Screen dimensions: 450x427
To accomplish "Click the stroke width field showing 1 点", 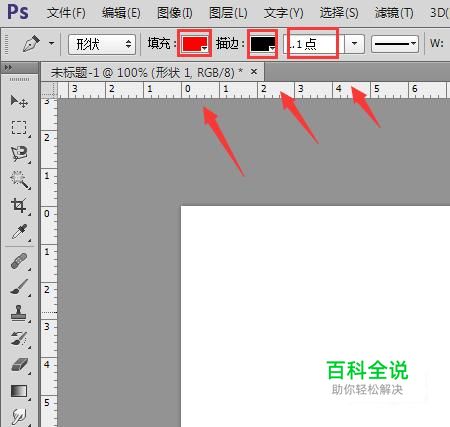I will (x=313, y=44).
